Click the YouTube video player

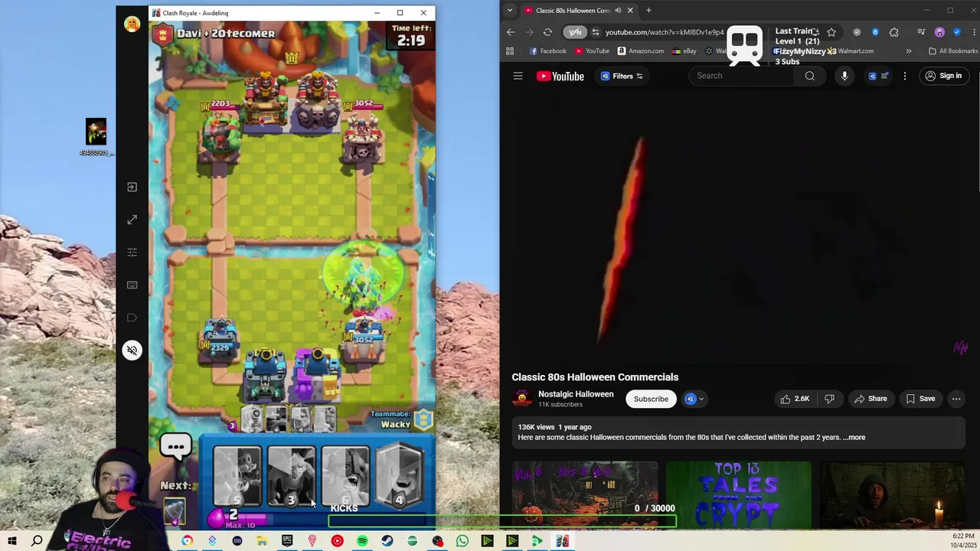pyautogui.click(x=740, y=230)
